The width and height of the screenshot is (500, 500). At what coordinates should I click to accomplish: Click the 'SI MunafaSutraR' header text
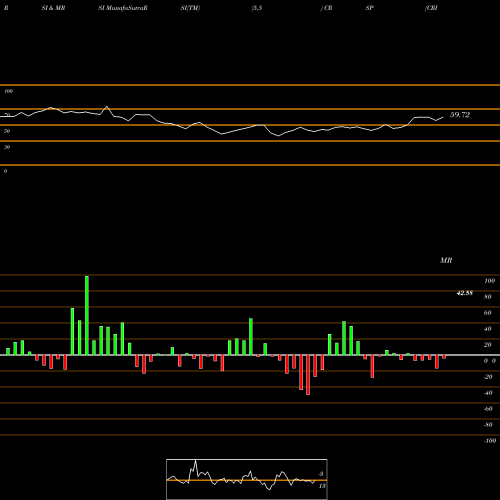tap(123, 8)
